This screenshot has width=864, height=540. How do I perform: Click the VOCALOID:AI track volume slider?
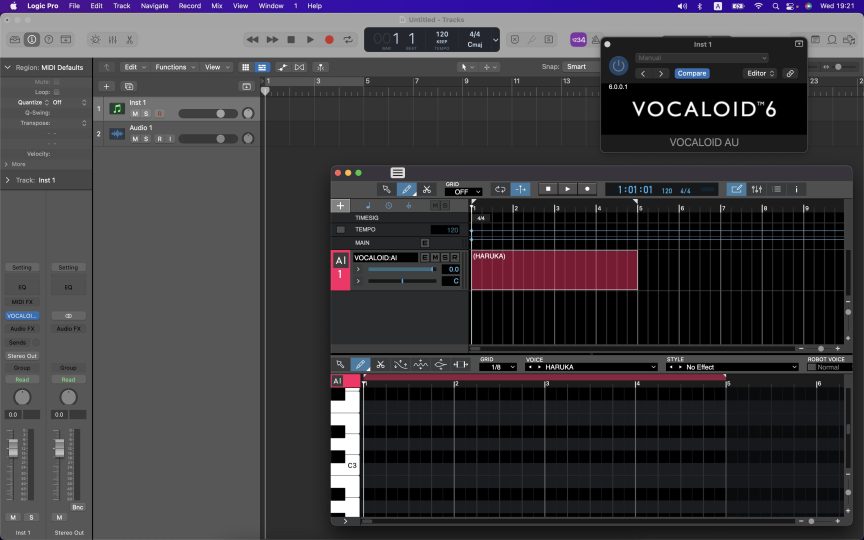pyautogui.click(x=402, y=269)
